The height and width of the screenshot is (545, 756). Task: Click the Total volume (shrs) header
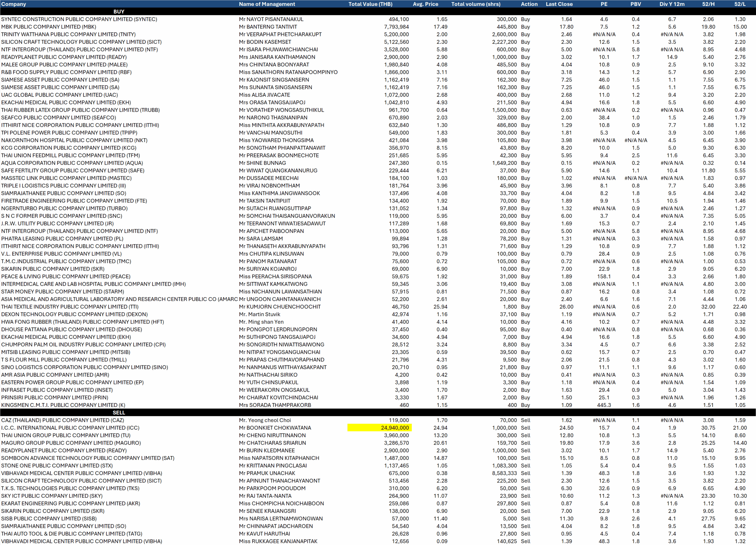tap(476, 4)
